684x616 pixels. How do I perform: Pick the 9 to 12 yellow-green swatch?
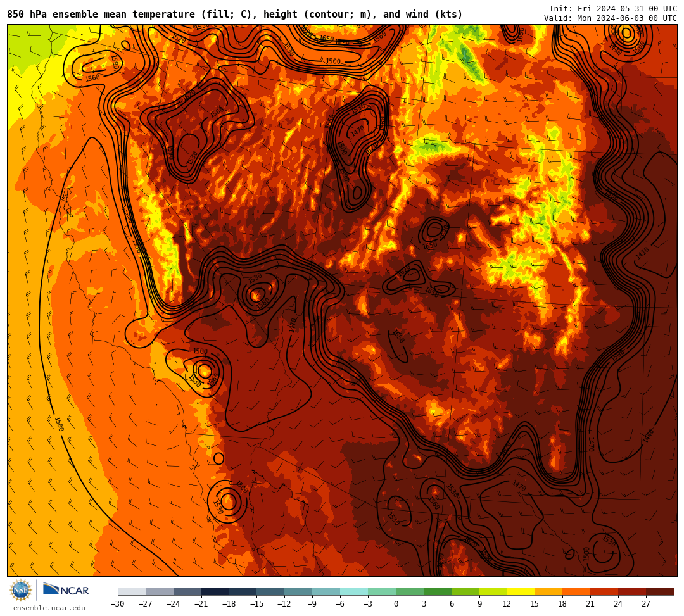[x=493, y=591]
